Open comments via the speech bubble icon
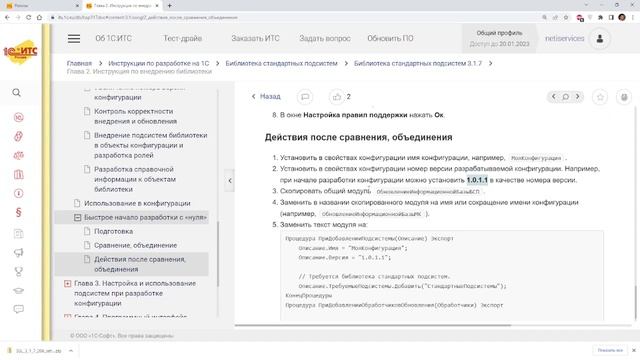The image size is (640, 360). (305, 97)
